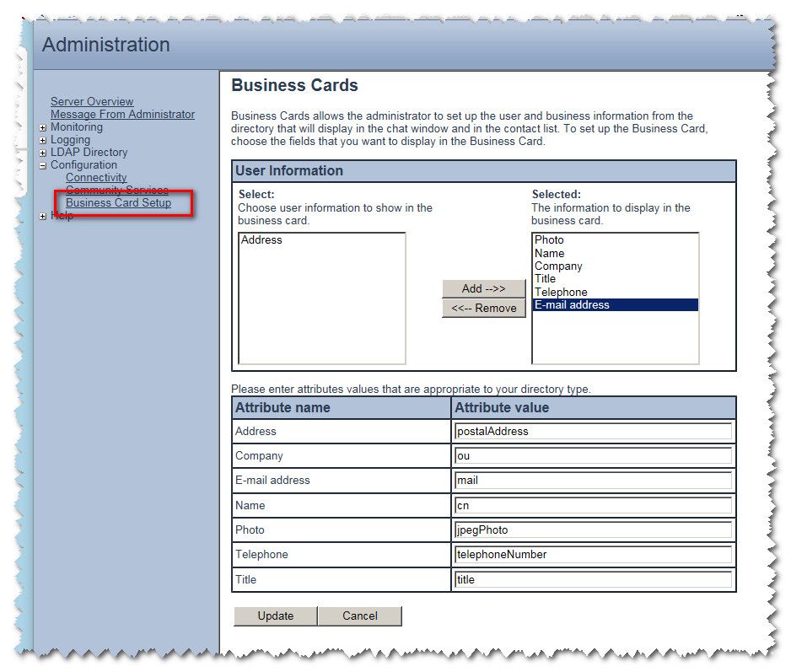This screenshot has height=672, width=791.
Task: Select Telephone in the Selected list
Action: pos(561,292)
